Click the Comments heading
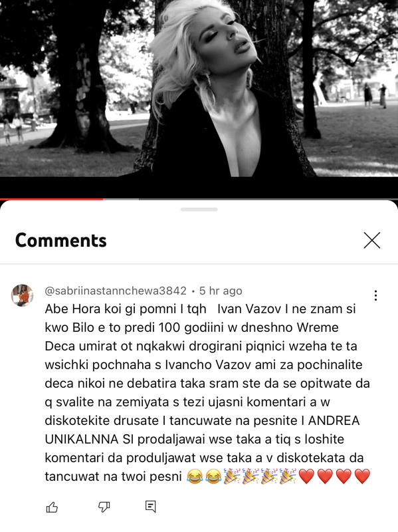The image size is (398, 532). coord(61,240)
